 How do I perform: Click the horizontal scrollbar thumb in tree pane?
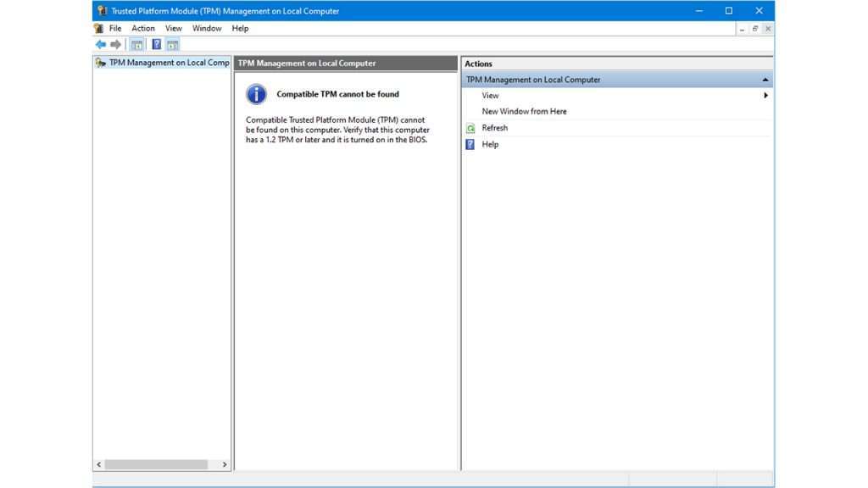[x=157, y=465]
